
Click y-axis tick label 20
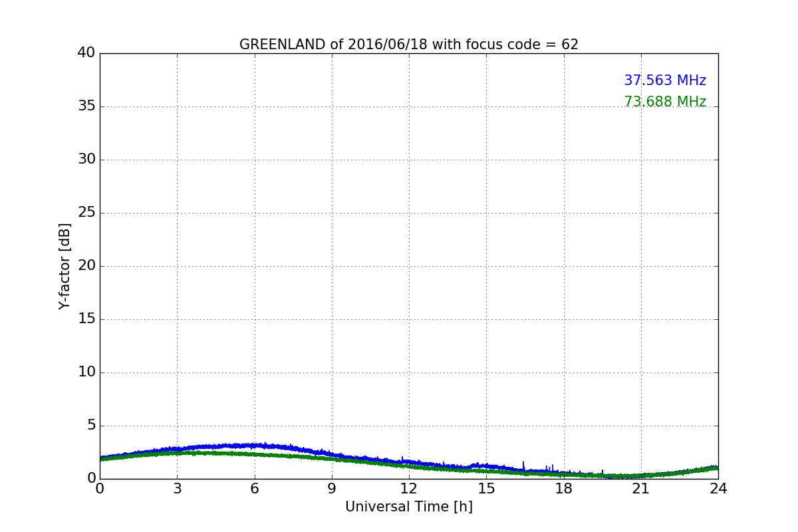(x=86, y=265)
